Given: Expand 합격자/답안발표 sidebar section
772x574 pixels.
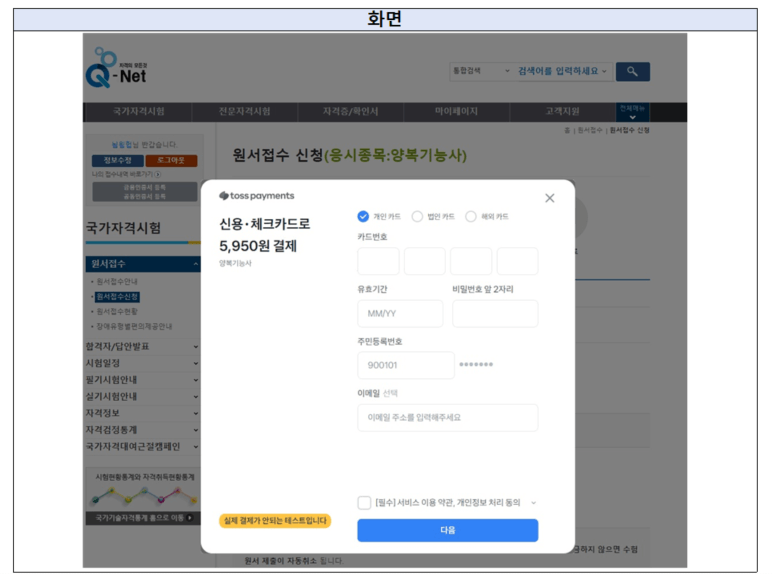Looking at the screenshot, I should coord(143,347).
